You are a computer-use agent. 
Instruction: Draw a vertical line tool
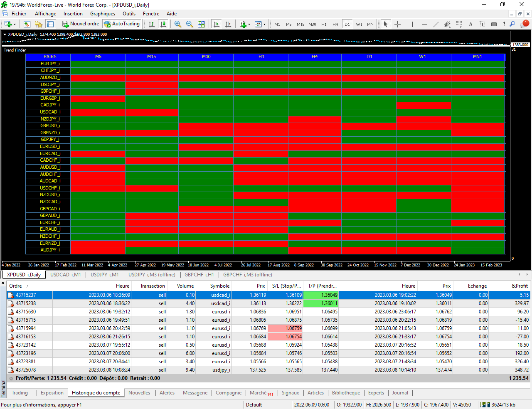point(412,24)
